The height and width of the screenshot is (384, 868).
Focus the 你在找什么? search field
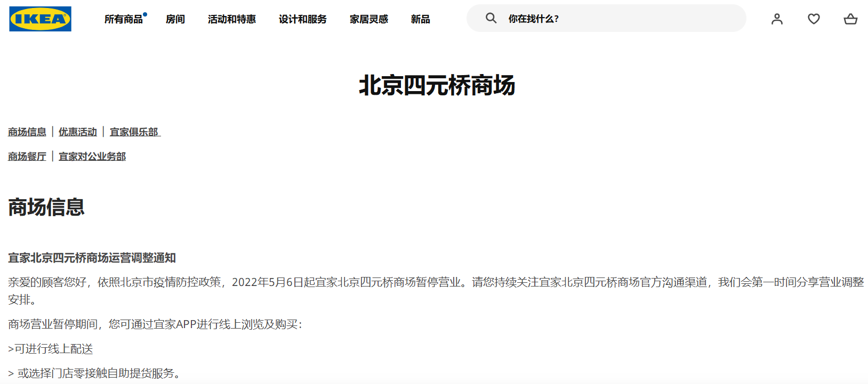[x=606, y=19]
